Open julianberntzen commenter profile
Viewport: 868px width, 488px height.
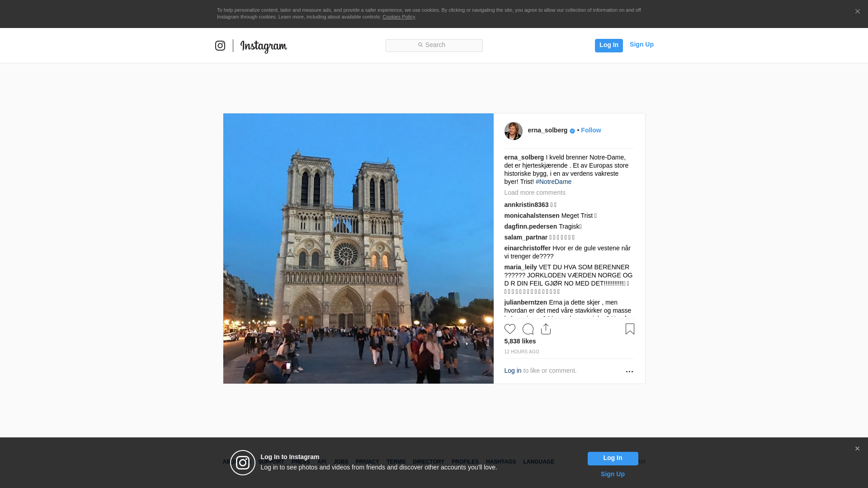pyautogui.click(x=525, y=302)
